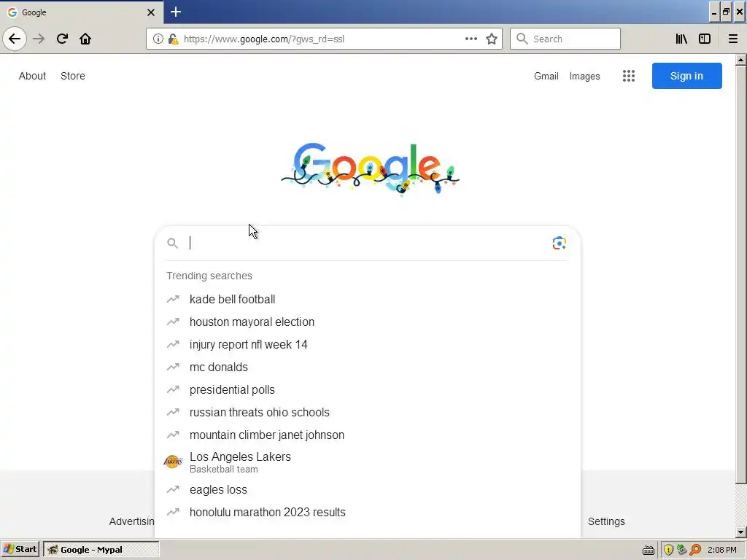747x560 pixels.
Task: Select mountain climber janet johnson
Action: coord(368,435)
